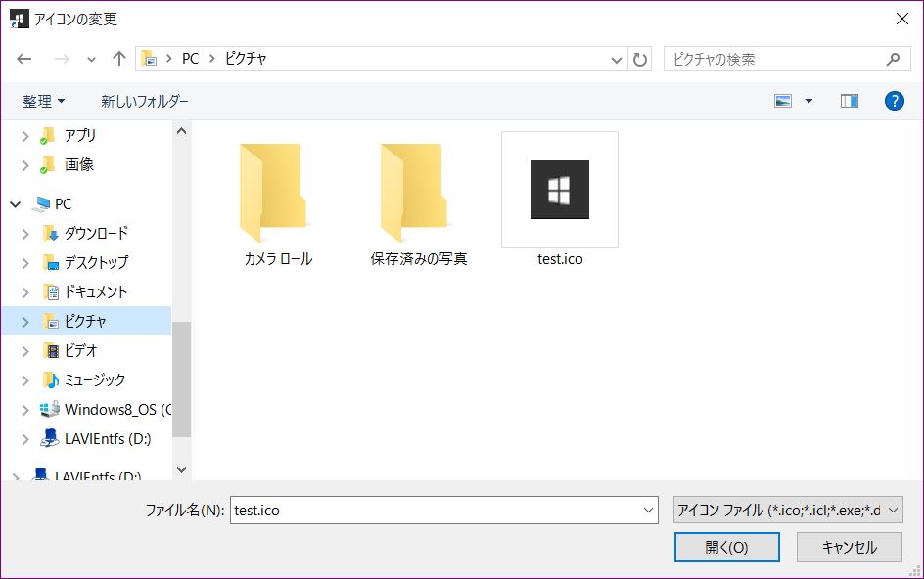924x579 pixels.
Task: Click the test.ico file name label
Action: point(560,259)
